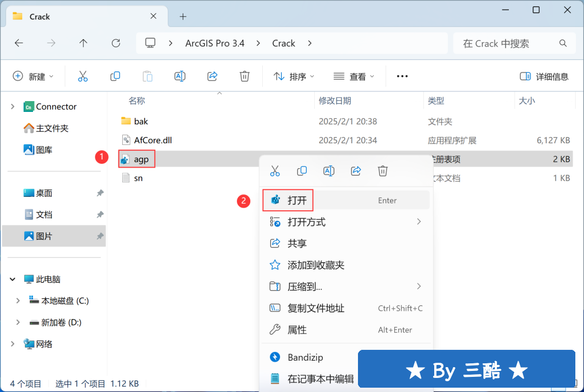Click the 新建 button
Viewport: 584px width, 392px height.
33,77
